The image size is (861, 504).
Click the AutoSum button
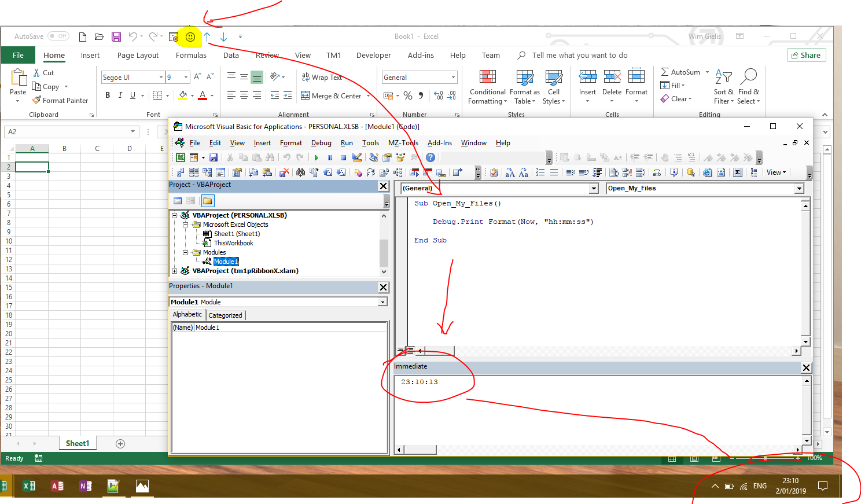tap(680, 72)
